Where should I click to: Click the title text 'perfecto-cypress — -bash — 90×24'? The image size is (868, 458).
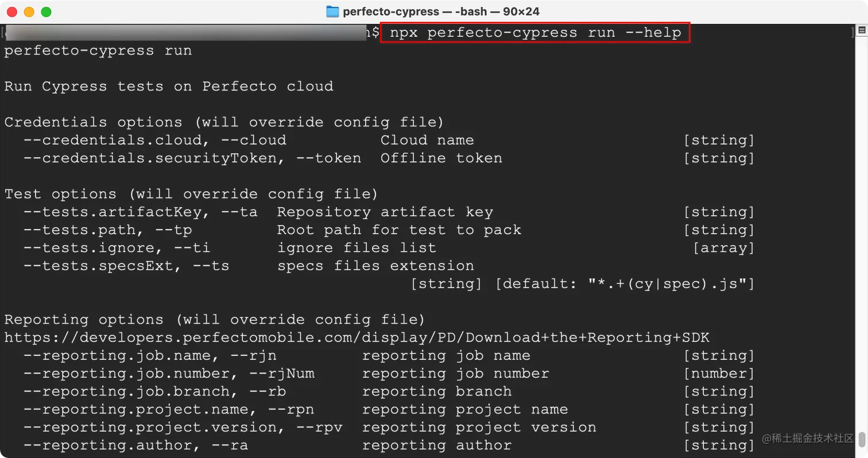pyautogui.click(x=441, y=11)
